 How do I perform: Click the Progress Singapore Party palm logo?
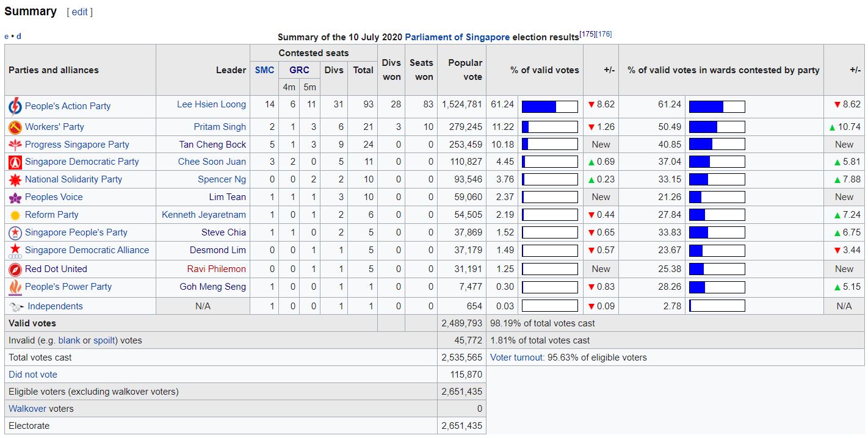coord(15,145)
